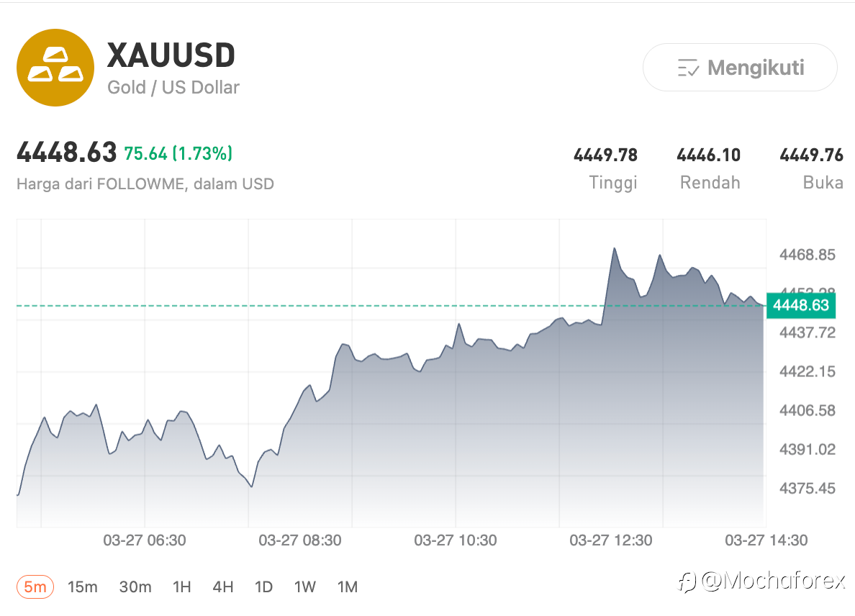855x616 pixels.
Task: Click the green 75.64 (1.73%) change text
Action: [178, 153]
